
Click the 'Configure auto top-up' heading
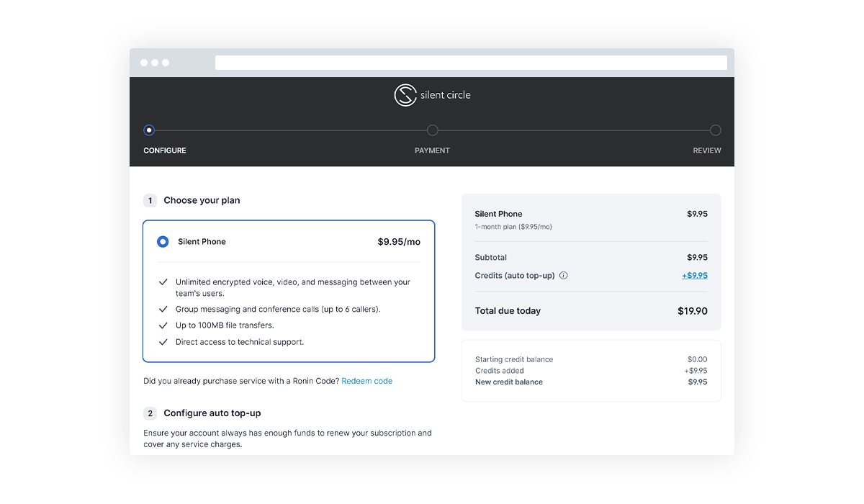click(x=212, y=413)
